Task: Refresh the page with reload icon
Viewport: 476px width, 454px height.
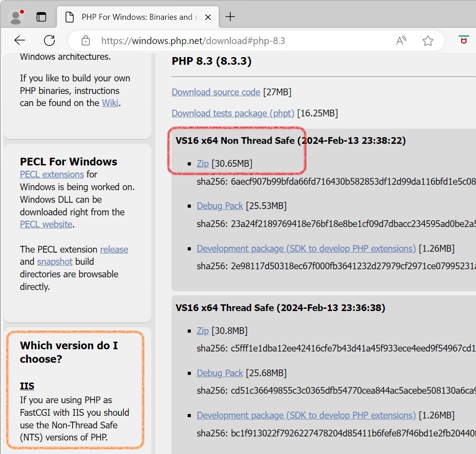Action: (49, 41)
